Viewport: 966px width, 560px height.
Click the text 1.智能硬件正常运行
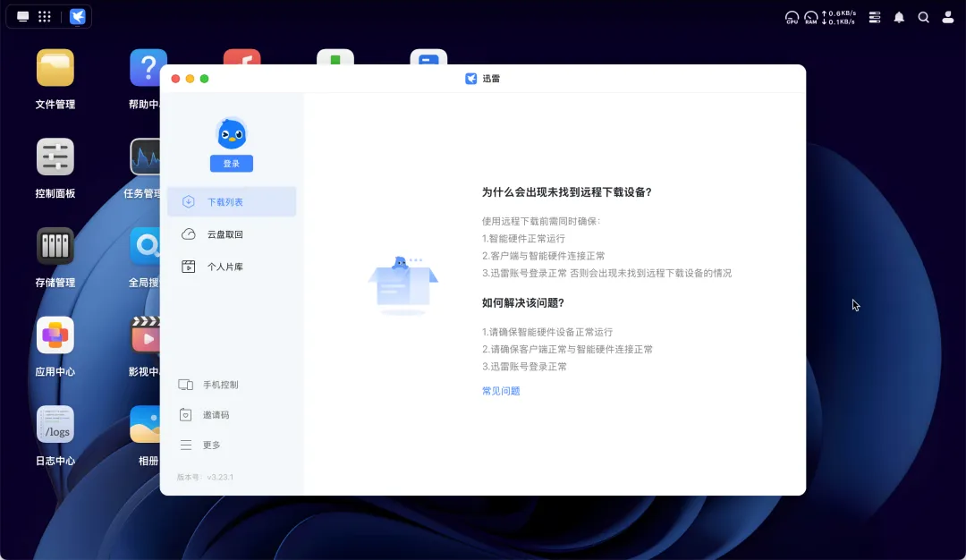(523, 239)
